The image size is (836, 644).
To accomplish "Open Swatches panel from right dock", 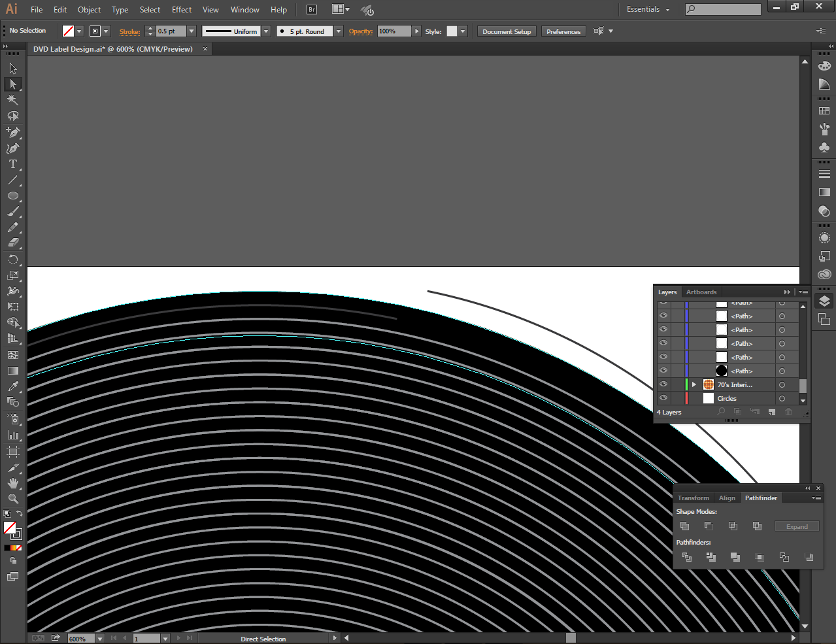I will (824, 111).
